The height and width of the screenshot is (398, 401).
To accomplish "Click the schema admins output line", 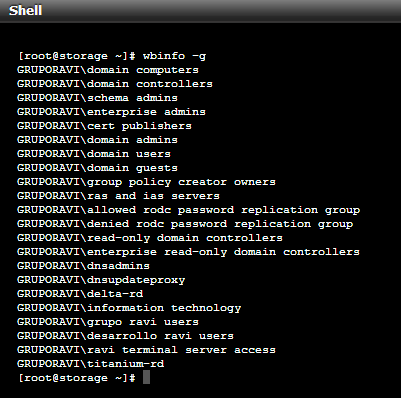I will (97, 98).
